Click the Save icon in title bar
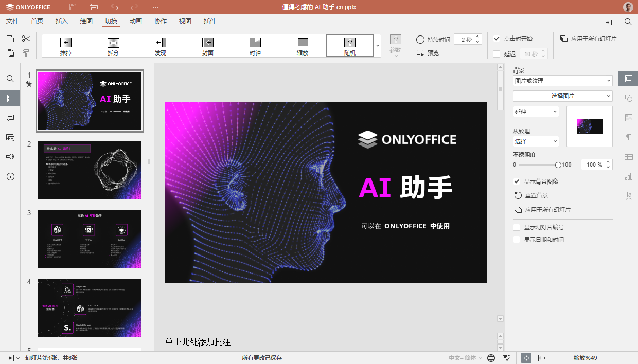Screen dimensions: 638x364 [x=73, y=7]
